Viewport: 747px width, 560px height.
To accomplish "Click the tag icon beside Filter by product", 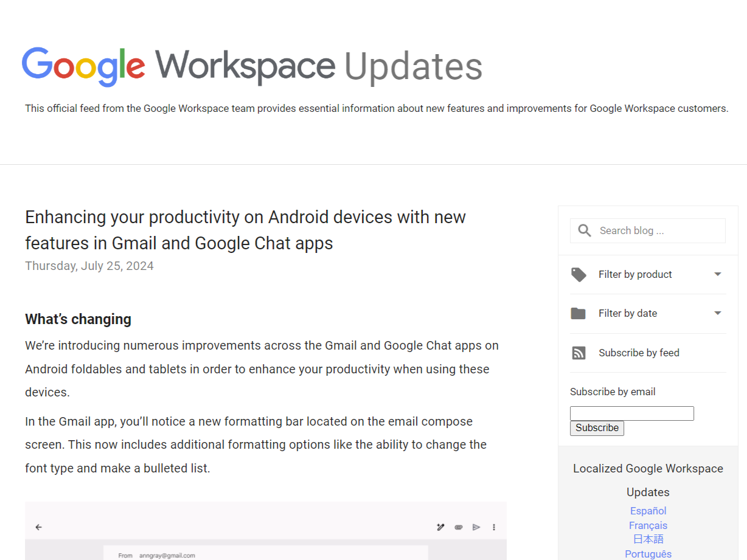I will point(578,274).
